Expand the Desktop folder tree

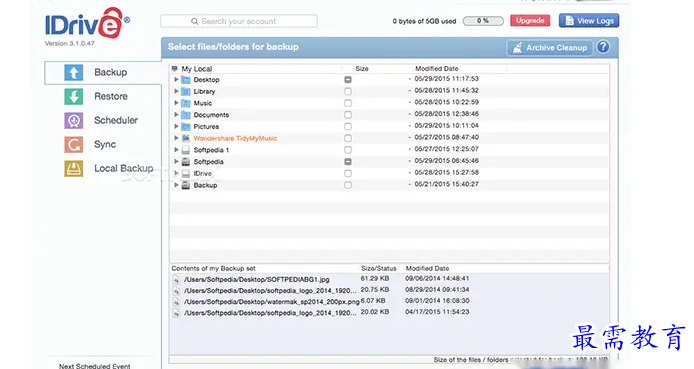click(x=176, y=80)
